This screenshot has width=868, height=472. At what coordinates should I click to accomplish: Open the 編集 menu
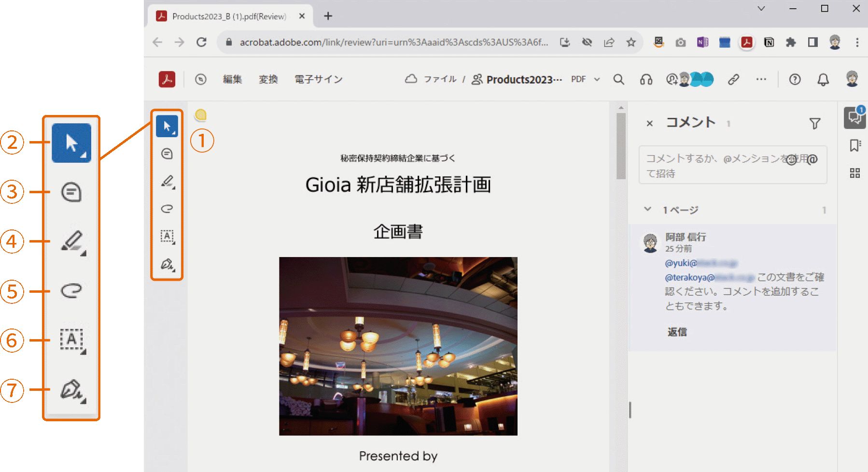232,79
